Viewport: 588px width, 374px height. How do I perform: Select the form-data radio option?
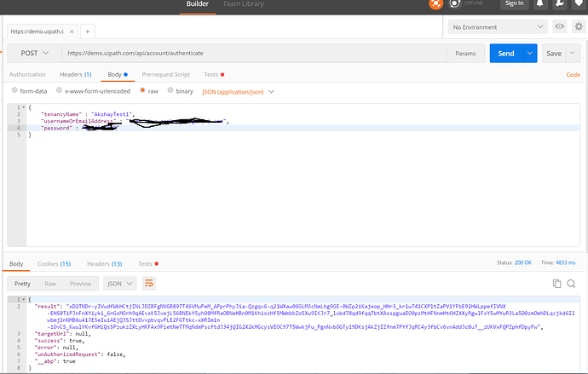click(x=14, y=90)
